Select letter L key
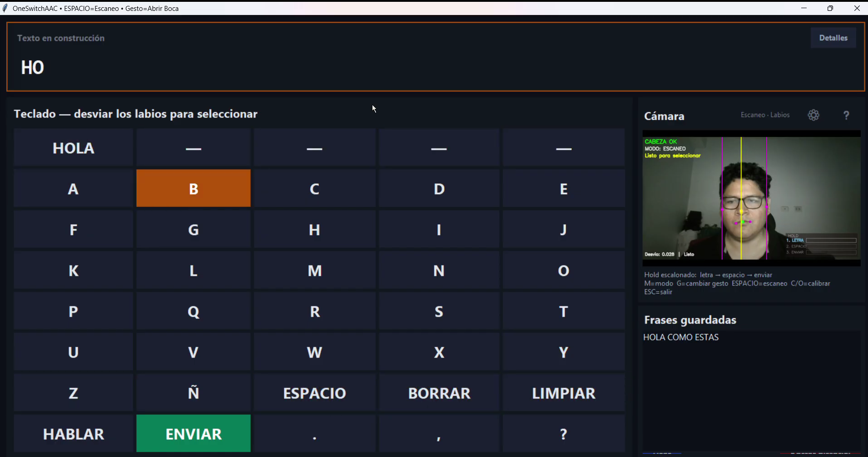Viewport: 868px width, 457px height. 193,270
